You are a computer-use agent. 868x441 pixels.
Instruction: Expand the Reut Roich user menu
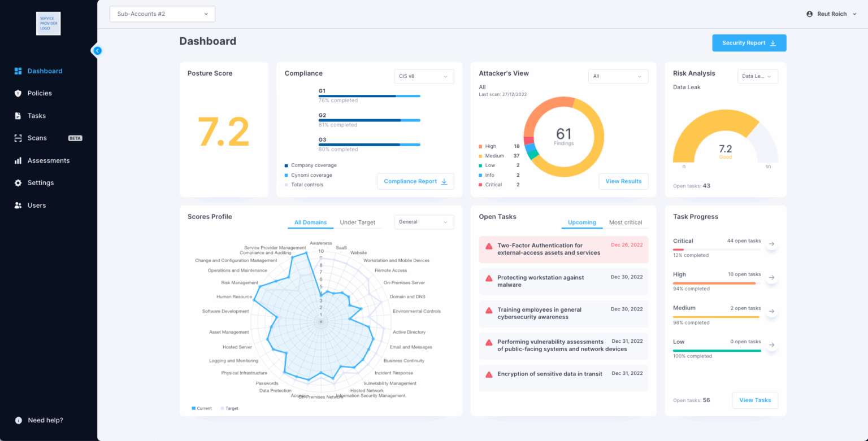832,14
